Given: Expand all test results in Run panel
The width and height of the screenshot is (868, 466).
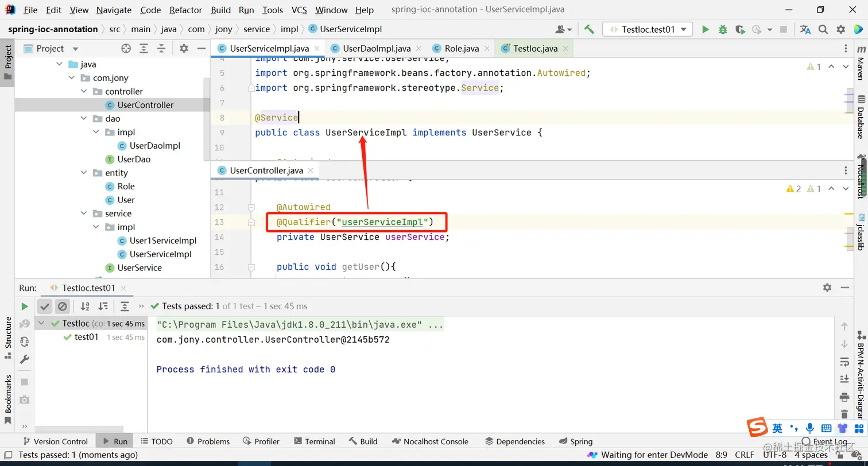Looking at the screenshot, I should tap(125, 306).
